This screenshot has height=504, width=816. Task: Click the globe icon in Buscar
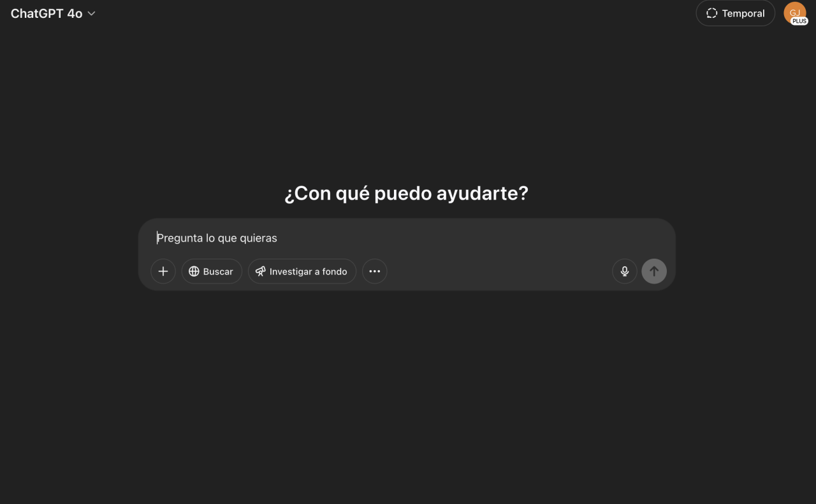coord(194,271)
